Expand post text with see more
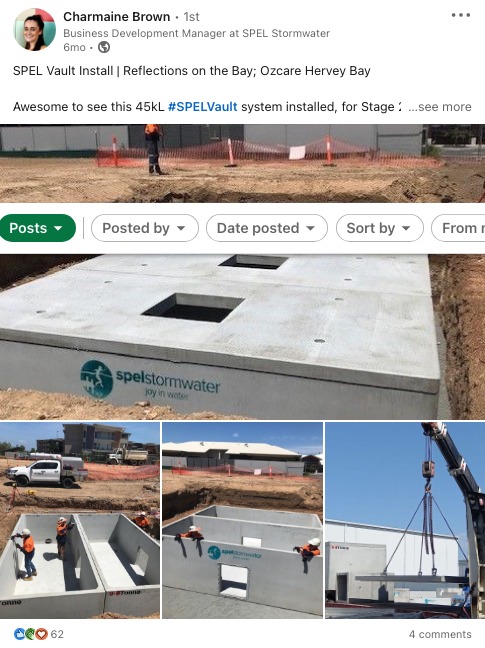This screenshot has height=648, width=485. (440, 107)
